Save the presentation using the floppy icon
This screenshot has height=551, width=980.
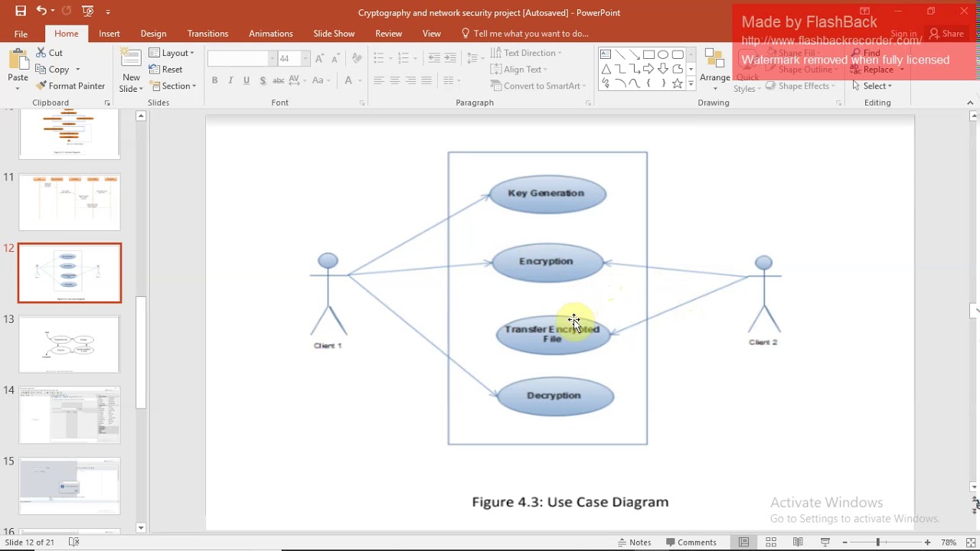(21, 11)
